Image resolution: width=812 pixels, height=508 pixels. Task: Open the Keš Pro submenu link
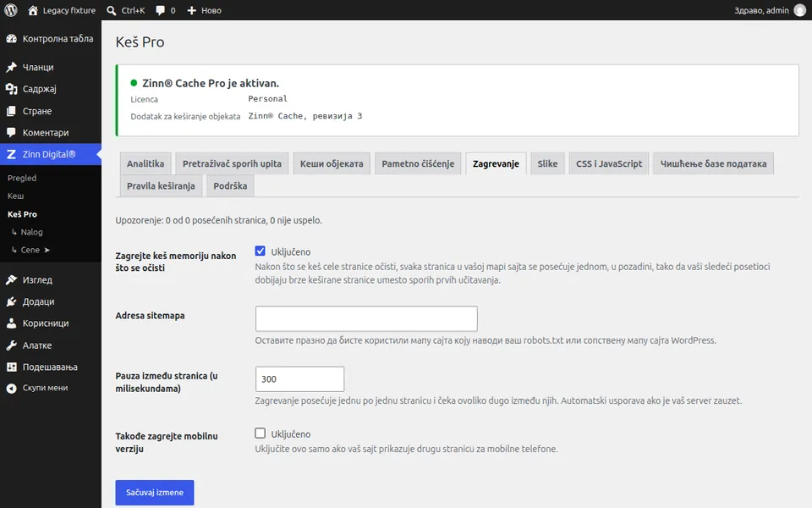22,214
